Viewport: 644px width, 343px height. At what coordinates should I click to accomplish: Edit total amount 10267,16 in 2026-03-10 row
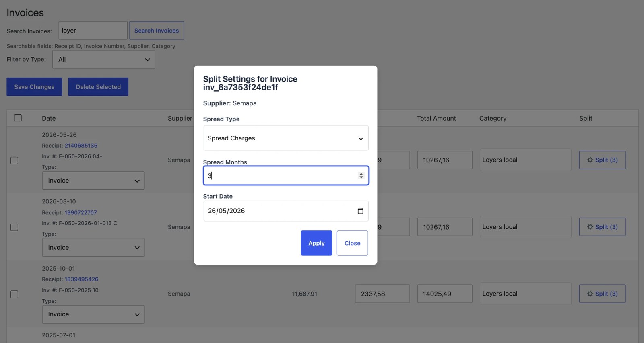(445, 227)
